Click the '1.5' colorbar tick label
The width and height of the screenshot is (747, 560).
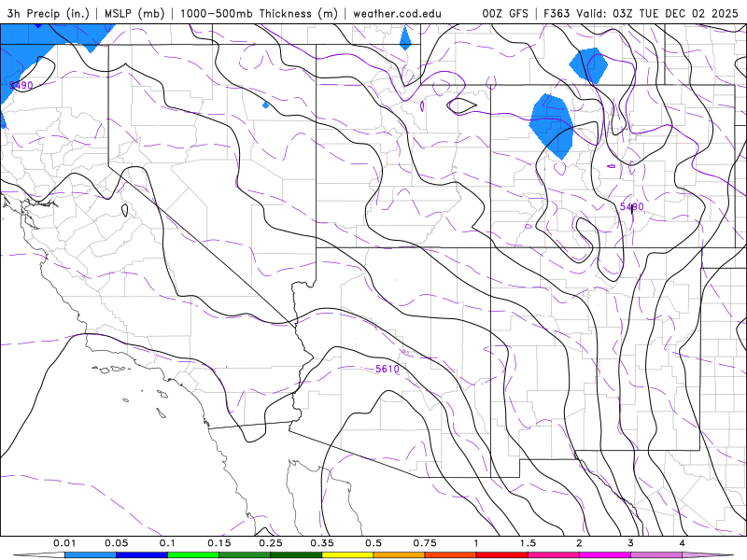pyautogui.click(x=528, y=543)
